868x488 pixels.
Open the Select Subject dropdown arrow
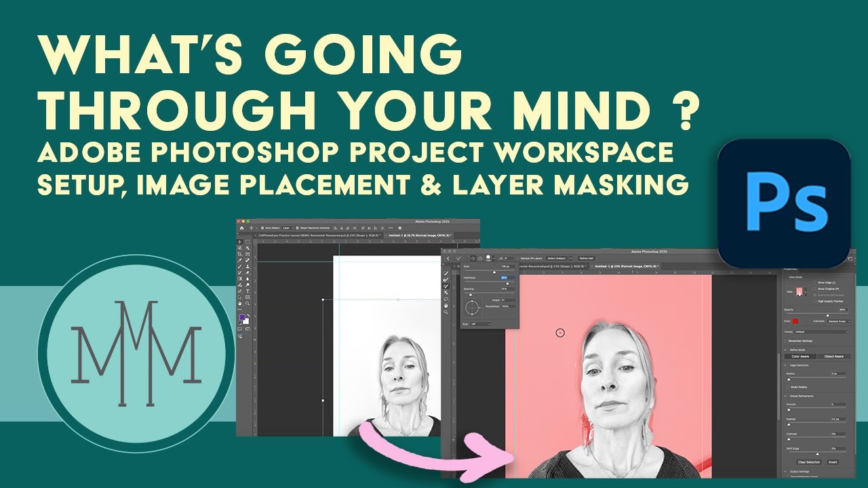(x=570, y=258)
